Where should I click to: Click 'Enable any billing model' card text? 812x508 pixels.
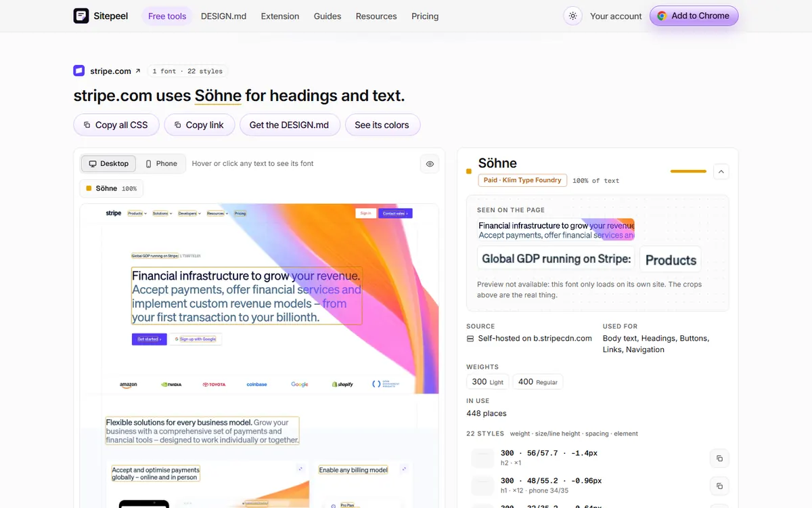pyautogui.click(x=353, y=470)
